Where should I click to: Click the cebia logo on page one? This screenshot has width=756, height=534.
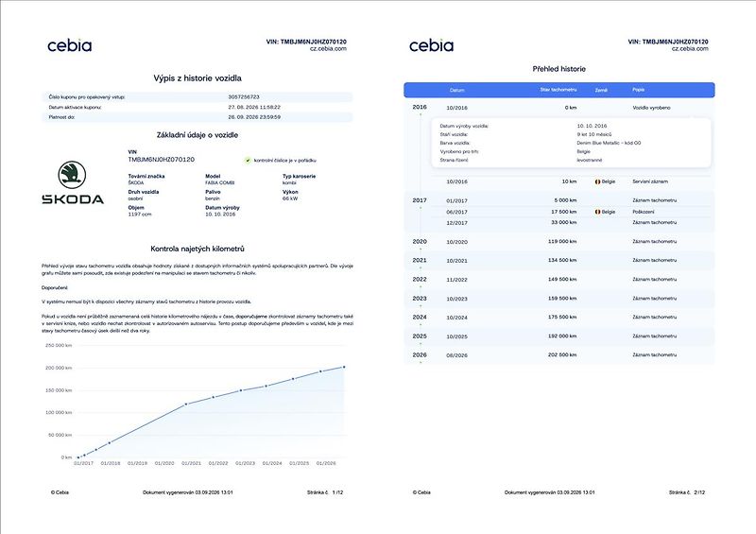tap(69, 45)
